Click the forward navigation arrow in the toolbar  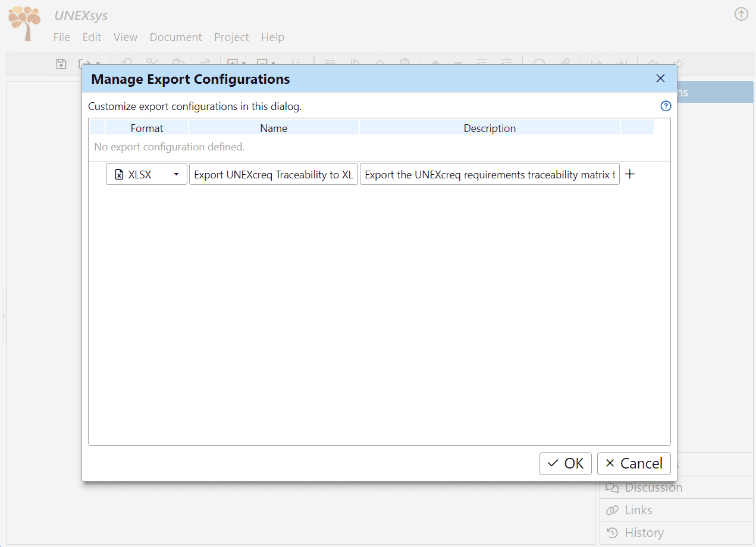pos(677,64)
